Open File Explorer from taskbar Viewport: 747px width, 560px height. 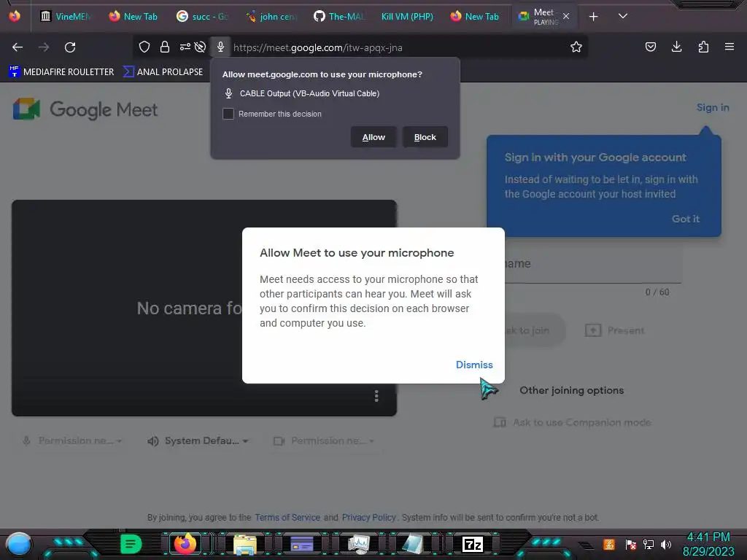point(244,544)
